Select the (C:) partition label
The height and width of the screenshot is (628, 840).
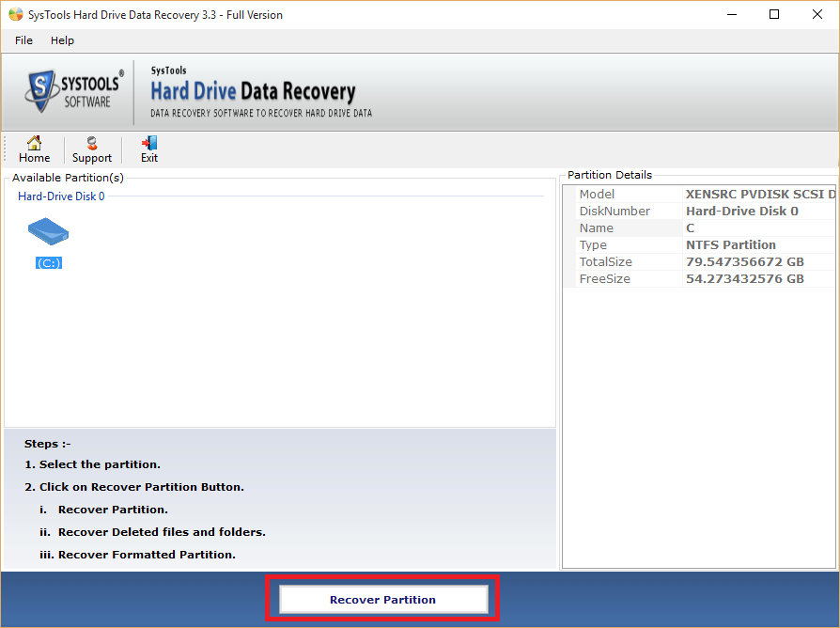point(49,263)
